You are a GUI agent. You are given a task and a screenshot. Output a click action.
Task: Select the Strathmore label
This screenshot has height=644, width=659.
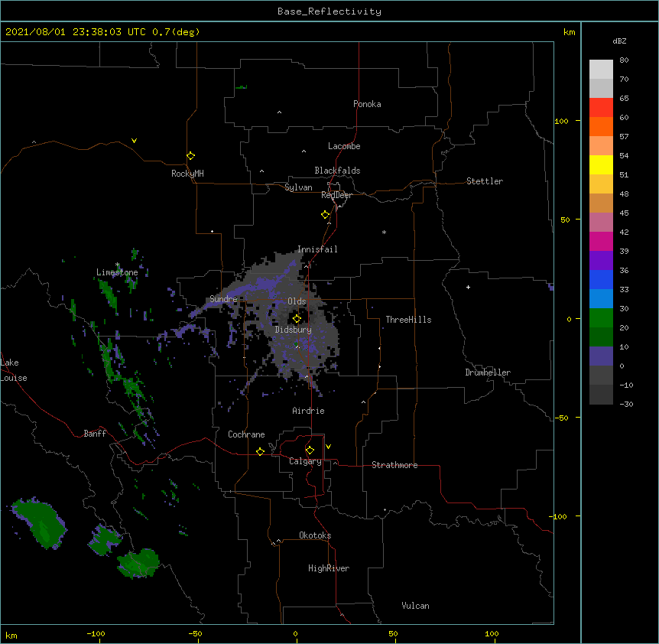coord(394,465)
